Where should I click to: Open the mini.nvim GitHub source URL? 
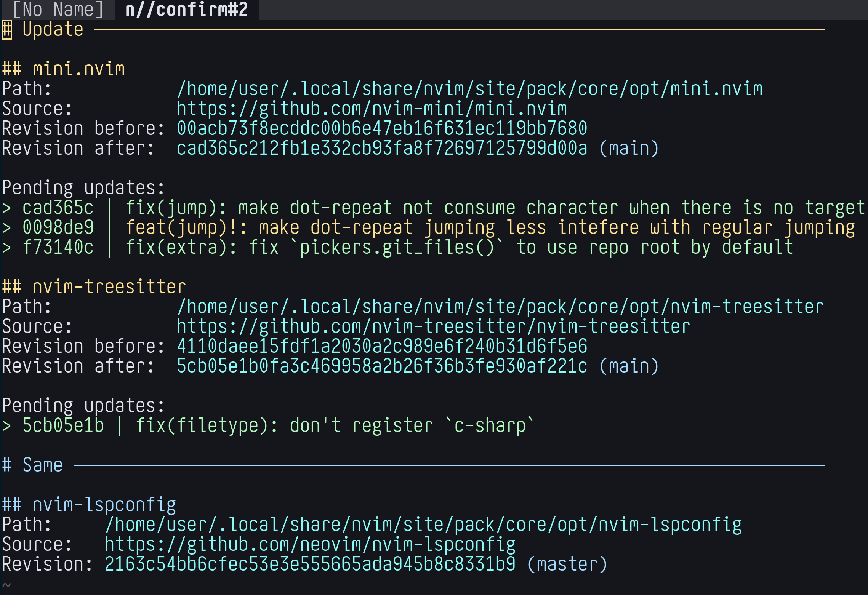click(x=372, y=109)
